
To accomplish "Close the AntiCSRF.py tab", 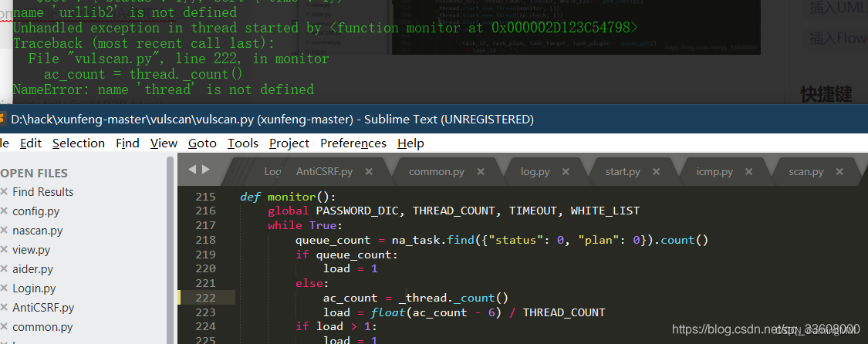I will [370, 171].
